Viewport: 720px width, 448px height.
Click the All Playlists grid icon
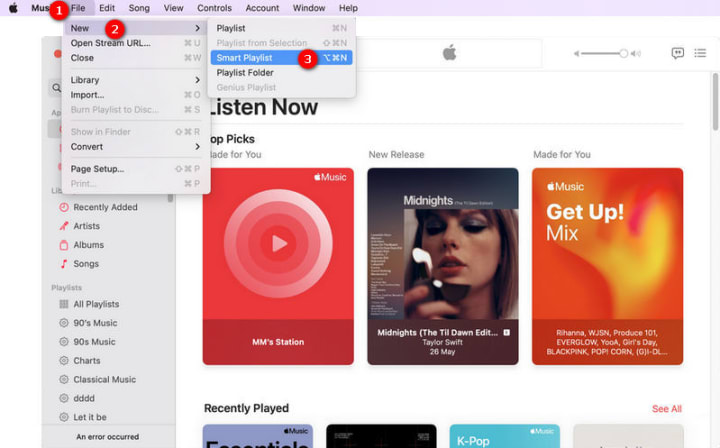pyautogui.click(x=64, y=304)
